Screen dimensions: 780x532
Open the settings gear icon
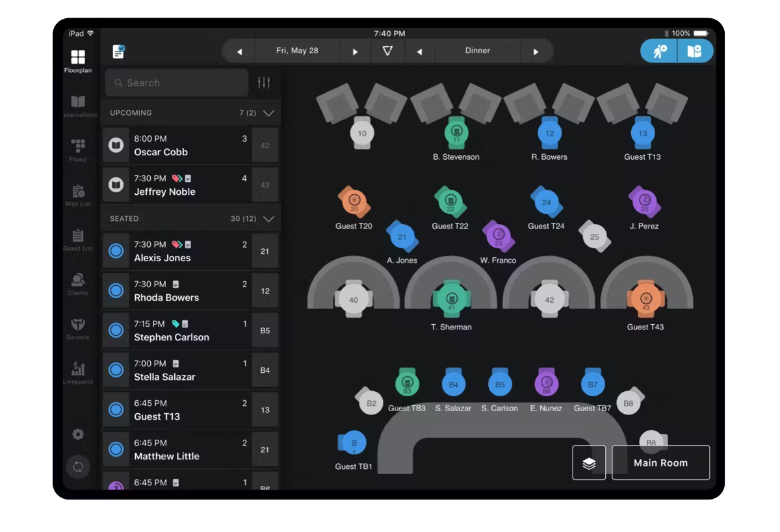coord(78,435)
